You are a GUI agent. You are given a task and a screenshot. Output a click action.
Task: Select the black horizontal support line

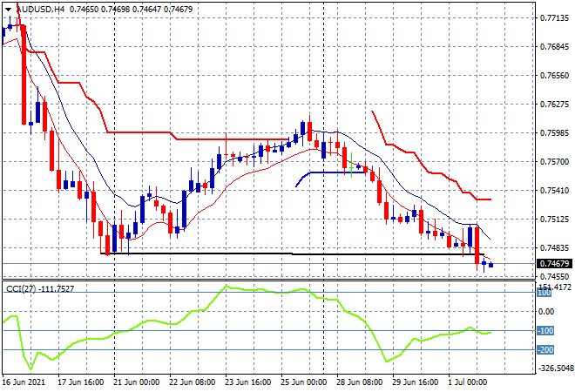pos(292,253)
